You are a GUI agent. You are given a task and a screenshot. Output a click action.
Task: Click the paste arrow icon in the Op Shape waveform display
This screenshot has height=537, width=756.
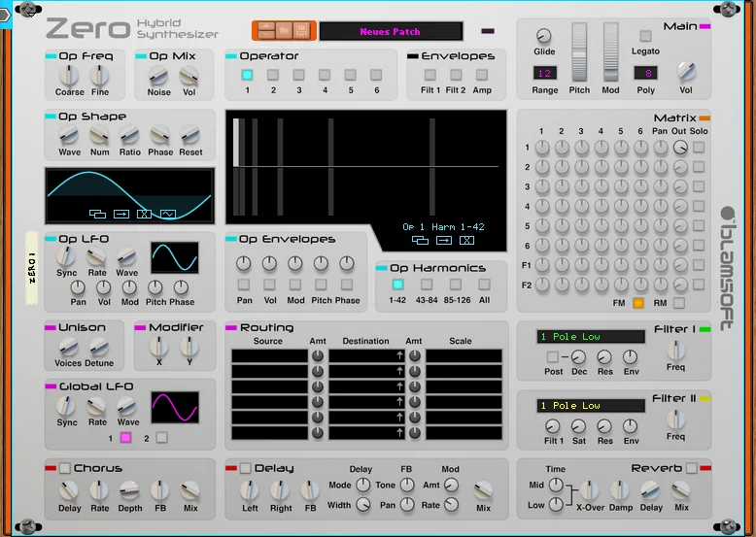click(121, 214)
